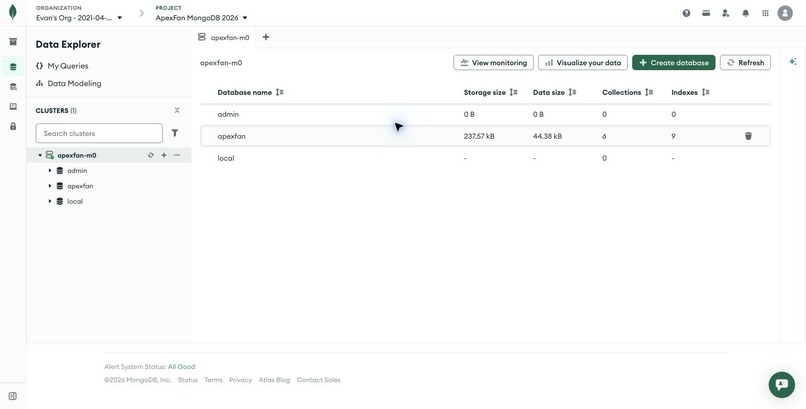Open the three-dots menu on apexfan-m0 row
The height and width of the screenshot is (409, 806).
click(x=177, y=155)
